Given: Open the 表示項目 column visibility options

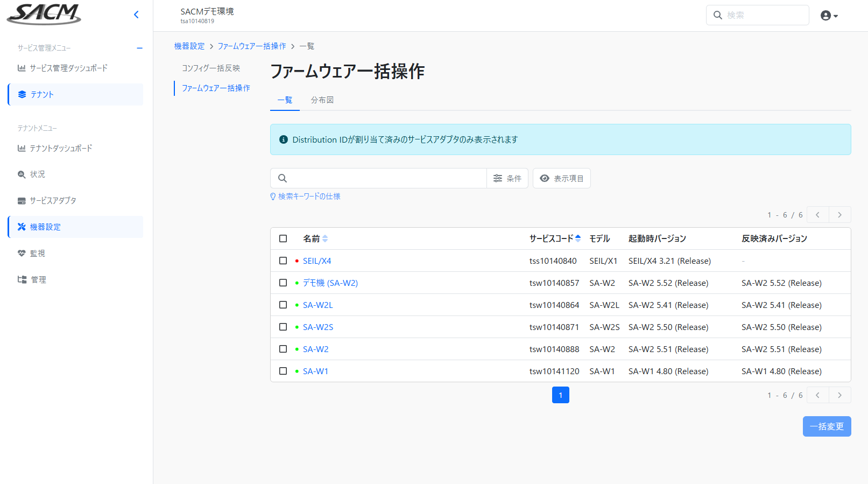Looking at the screenshot, I should 562,178.
